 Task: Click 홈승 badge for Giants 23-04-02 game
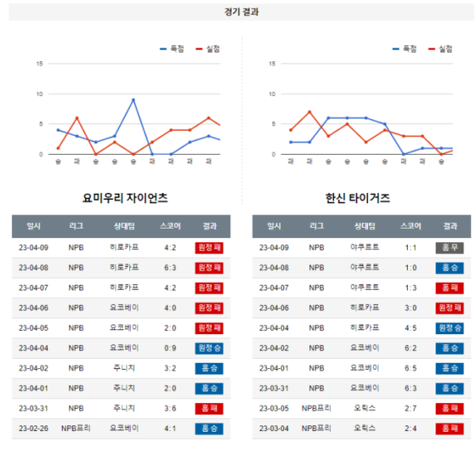tap(209, 368)
